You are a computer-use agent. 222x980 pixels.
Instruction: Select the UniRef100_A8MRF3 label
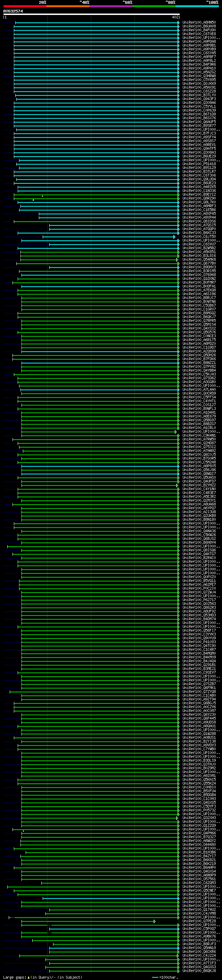pos(199,206)
